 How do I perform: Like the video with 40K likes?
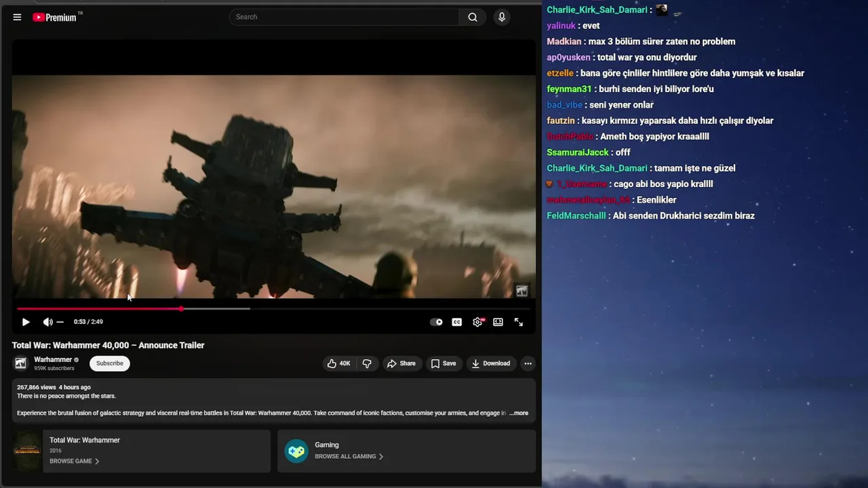(338, 363)
